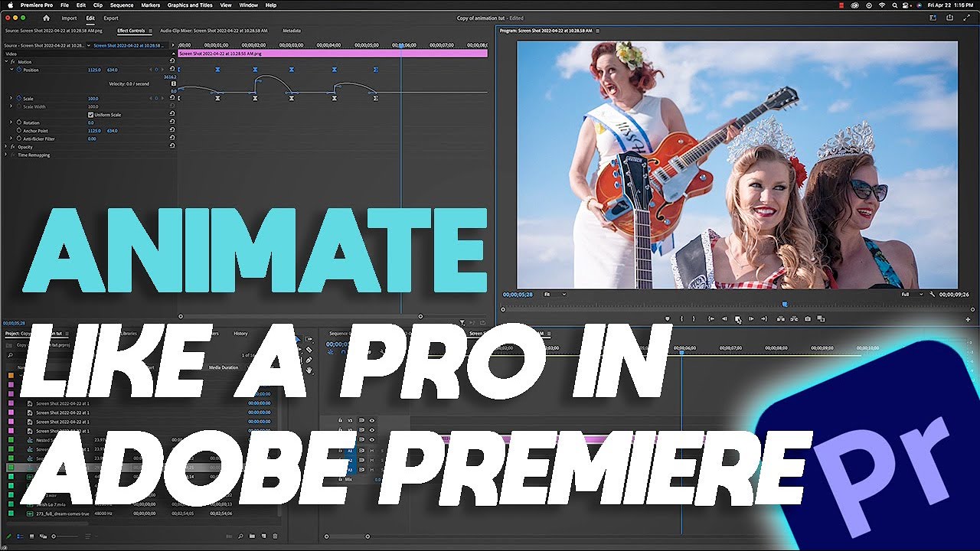Select the Selection arrow tool
The width and height of the screenshot is (980, 551).
pos(299,340)
